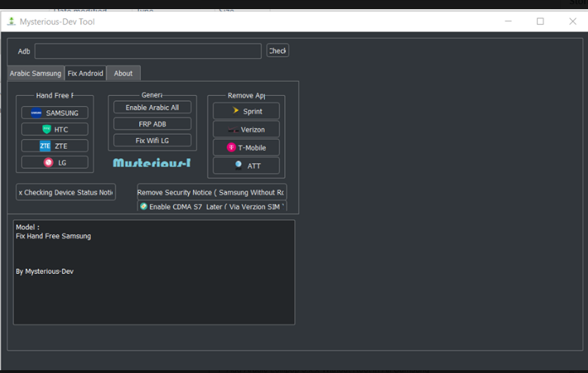Click the pink LG logo icon
Viewport: 588px width, 373px height.
(49, 163)
